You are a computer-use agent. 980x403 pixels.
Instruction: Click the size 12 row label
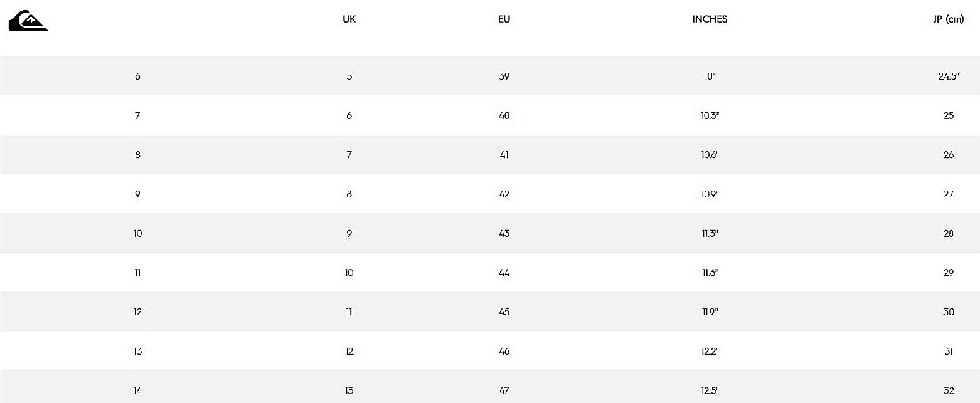tap(137, 312)
